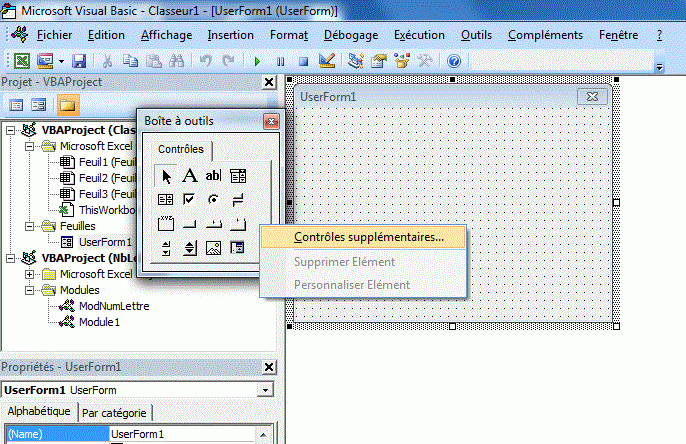Open the Format menu
Screen dimensions: 686x444
pos(289,35)
